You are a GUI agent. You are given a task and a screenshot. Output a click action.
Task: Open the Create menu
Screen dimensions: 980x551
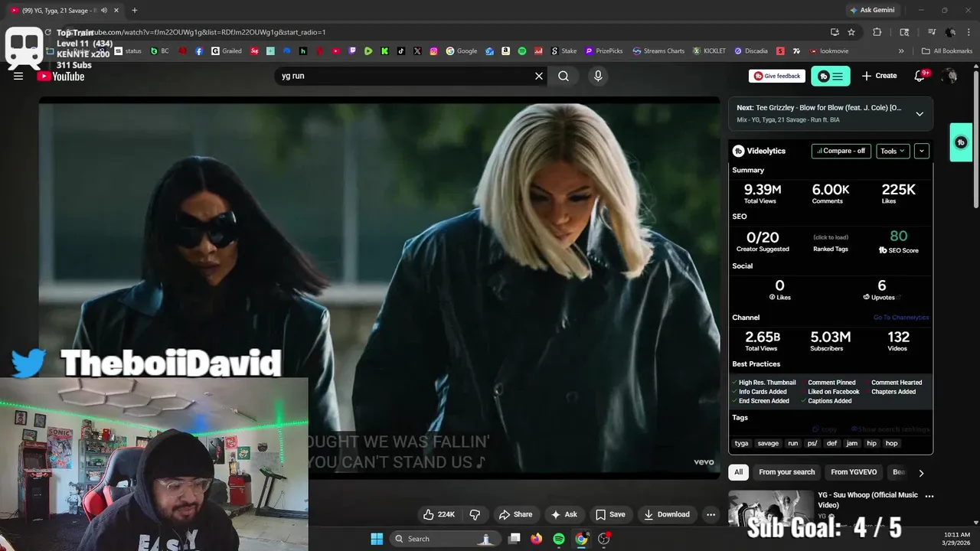pyautogui.click(x=879, y=76)
